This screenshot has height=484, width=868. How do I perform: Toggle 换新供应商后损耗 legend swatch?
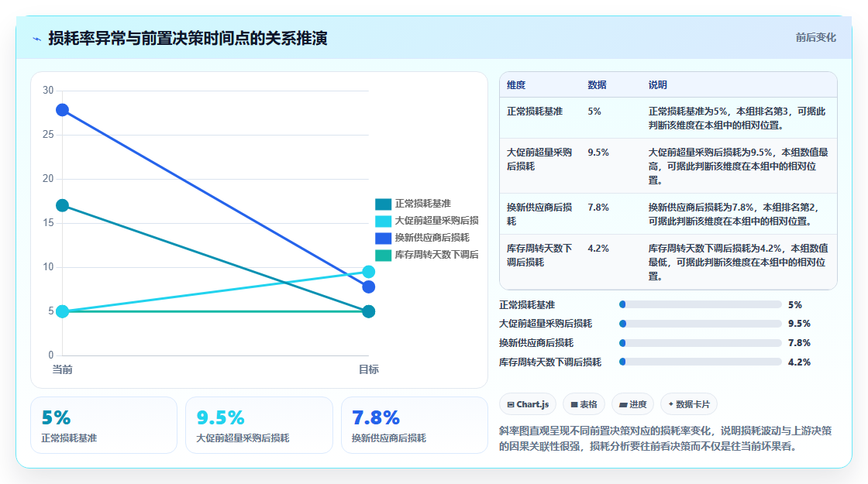click(383, 238)
